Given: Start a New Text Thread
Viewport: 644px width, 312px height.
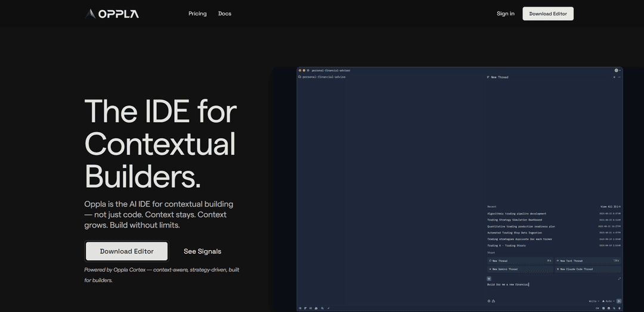Looking at the screenshot, I should coord(588,261).
